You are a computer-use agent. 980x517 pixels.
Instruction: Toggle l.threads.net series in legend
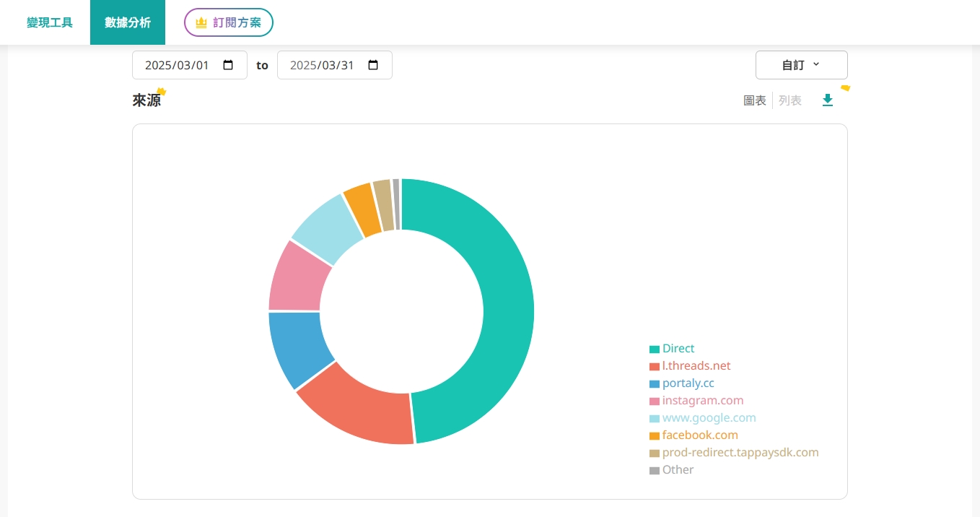(690, 366)
